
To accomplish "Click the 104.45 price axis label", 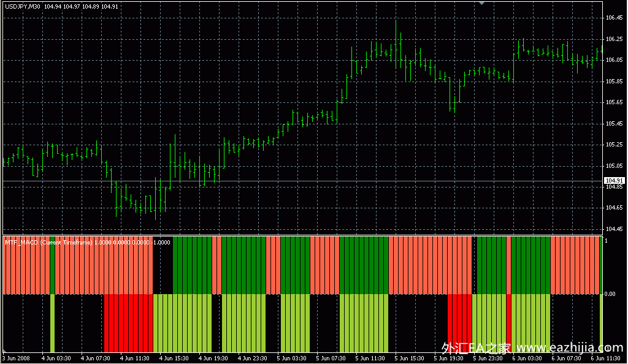I will [614, 229].
